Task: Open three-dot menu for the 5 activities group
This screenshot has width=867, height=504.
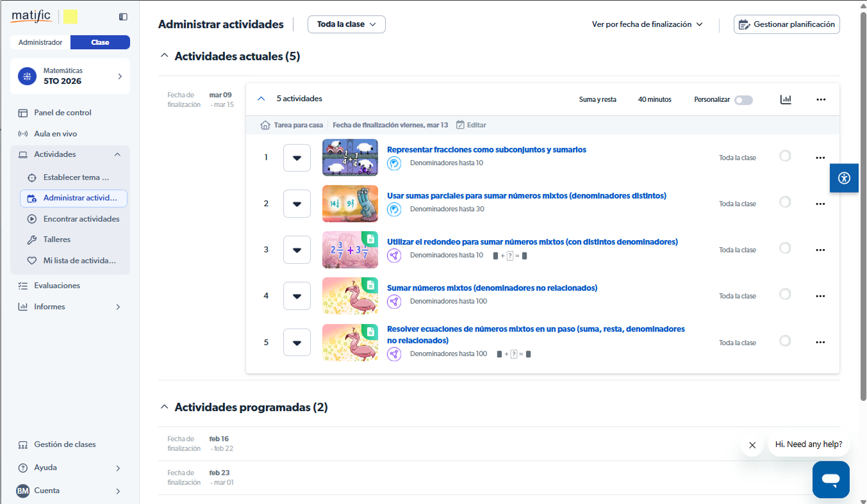Action: [821, 99]
